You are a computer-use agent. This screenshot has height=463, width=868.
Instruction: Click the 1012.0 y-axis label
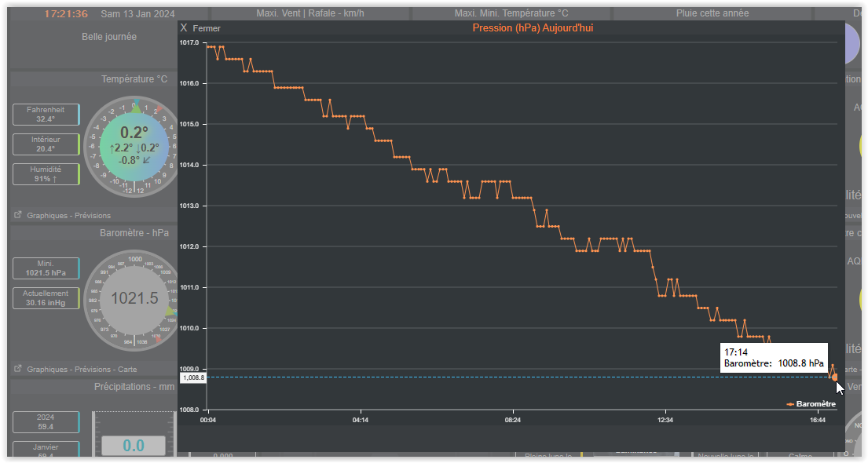coord(189,246)
